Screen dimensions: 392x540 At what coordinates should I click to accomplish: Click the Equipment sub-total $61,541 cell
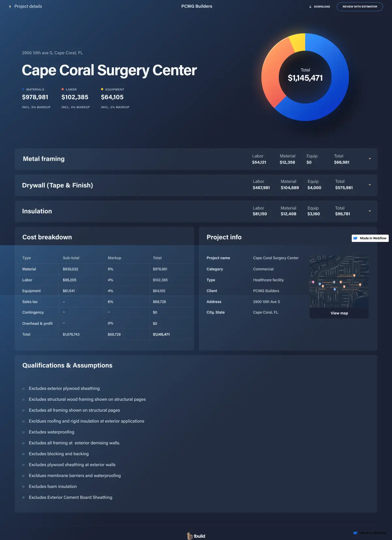pyautogui.click(x=69, y=291)
